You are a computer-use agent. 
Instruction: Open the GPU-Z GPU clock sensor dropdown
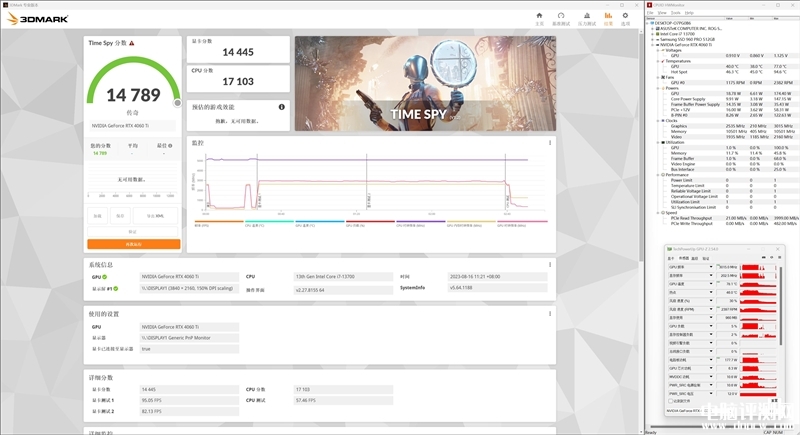coord(711,267)
